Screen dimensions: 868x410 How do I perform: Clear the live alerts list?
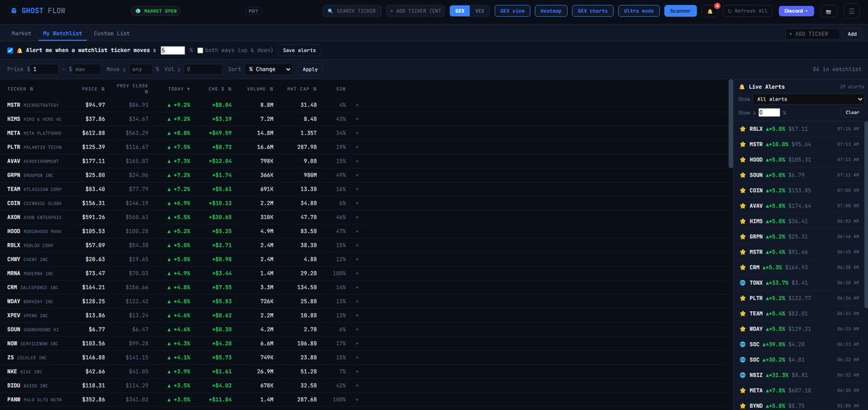click(x=854, y=113)
